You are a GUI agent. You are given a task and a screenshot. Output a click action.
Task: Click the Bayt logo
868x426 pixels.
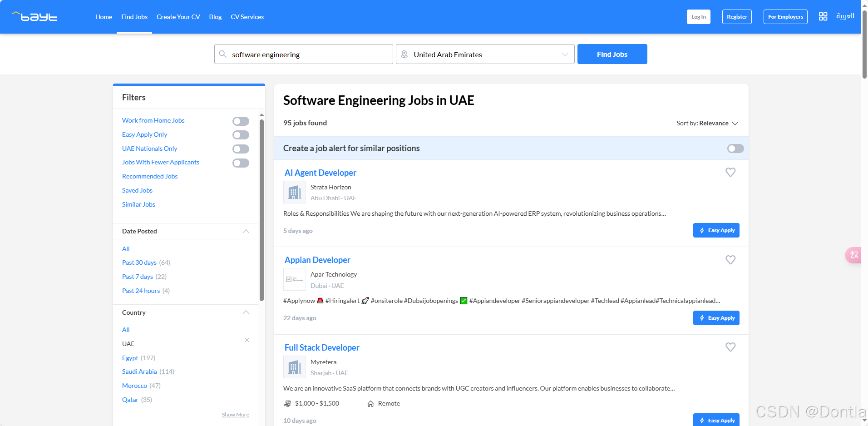pyautogui.click(x=35, y=17)
